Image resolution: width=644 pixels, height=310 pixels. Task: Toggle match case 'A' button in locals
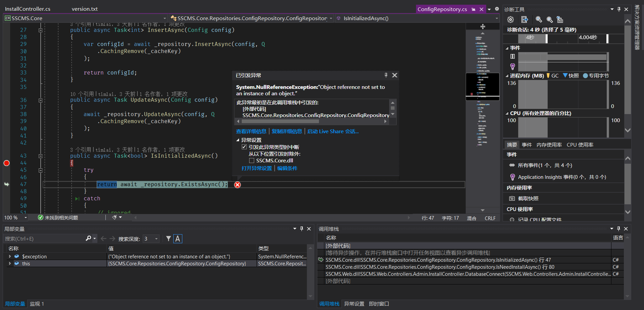coord(178,239)
